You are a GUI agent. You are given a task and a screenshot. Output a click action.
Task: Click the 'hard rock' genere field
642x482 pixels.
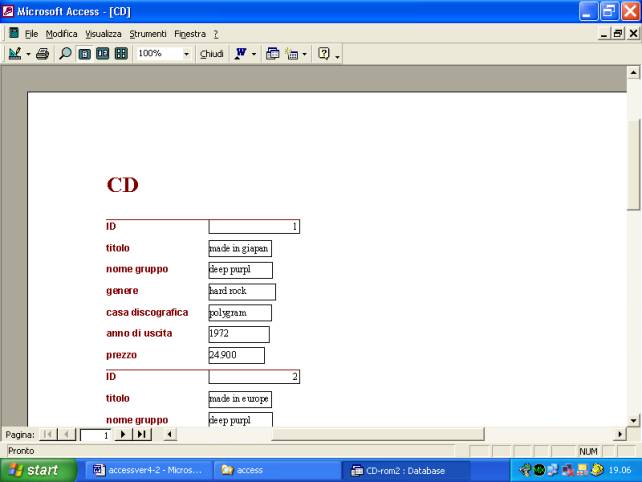242,292
